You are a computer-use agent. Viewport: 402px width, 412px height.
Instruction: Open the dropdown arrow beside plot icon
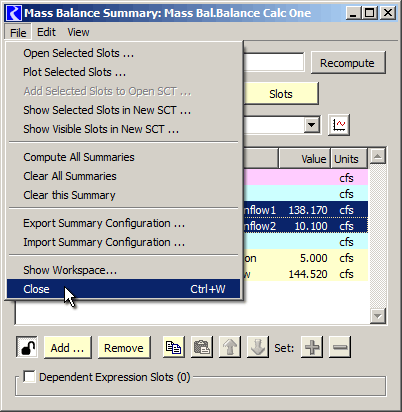[x=312, y=125]
